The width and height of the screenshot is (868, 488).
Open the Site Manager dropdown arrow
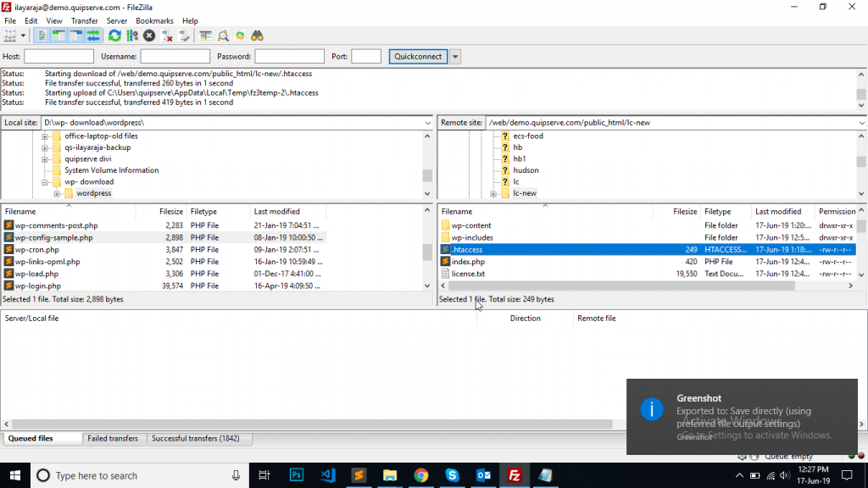pyautogui.click(x=23, y=36)
